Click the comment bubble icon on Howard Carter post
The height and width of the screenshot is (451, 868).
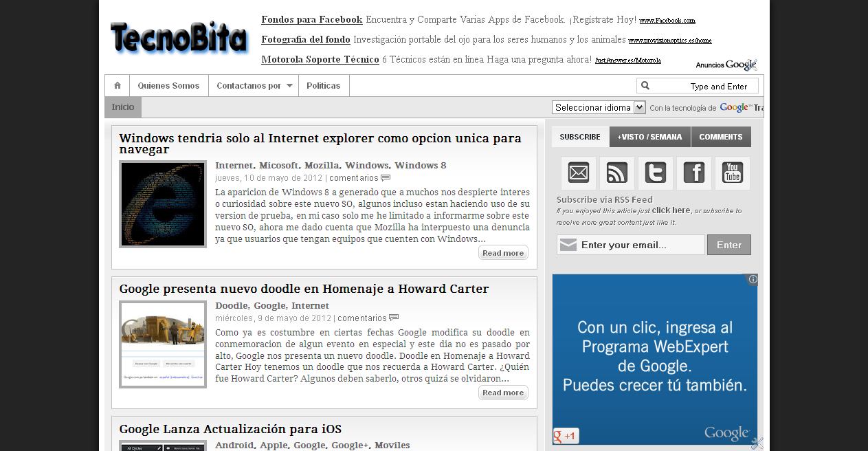point(394,318)
